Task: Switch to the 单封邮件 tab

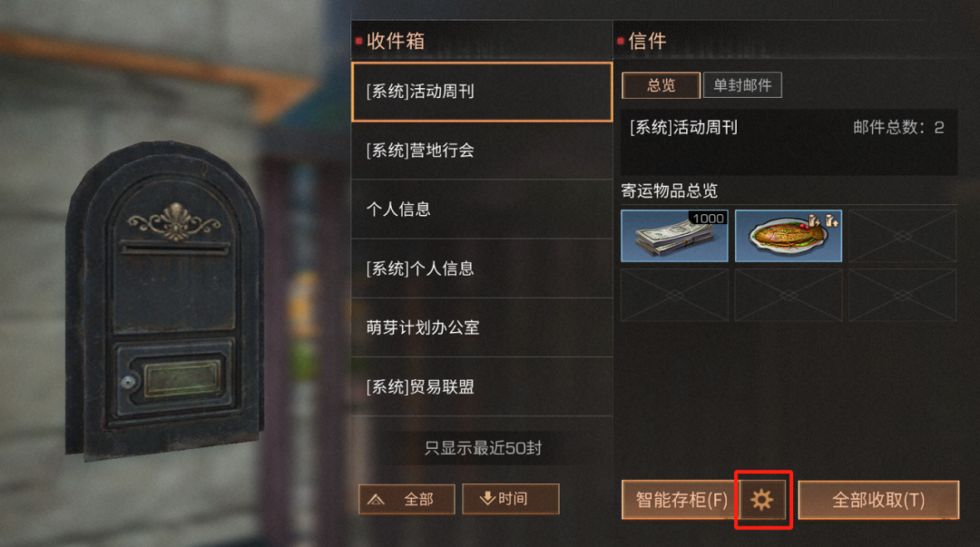Action: 742,85
